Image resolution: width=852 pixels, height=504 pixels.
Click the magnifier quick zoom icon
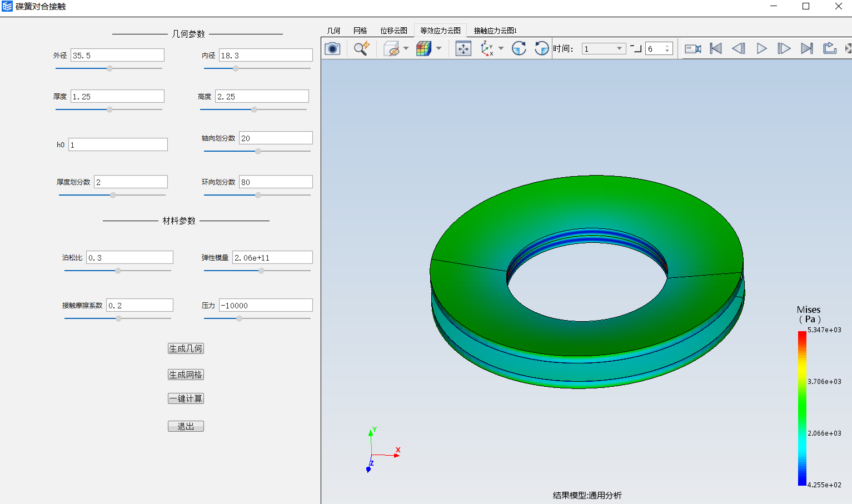pyautogui.click(x=362, y=48)
